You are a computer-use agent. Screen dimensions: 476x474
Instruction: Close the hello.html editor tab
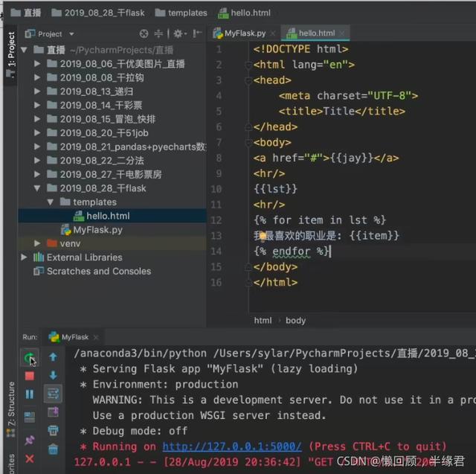click(x=342, y=33)
